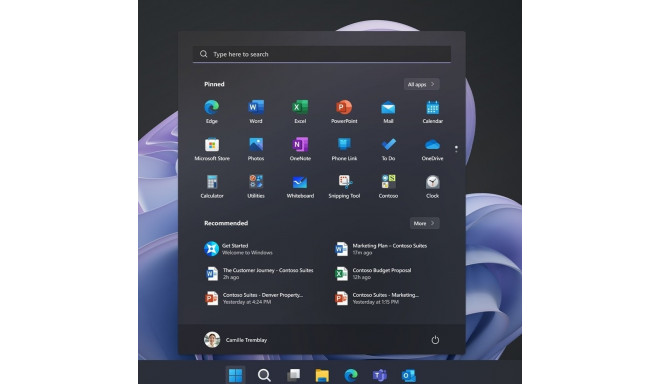660x384 pixels.
Task: Launch the Clock app
Action: click(x=432, y=186)
